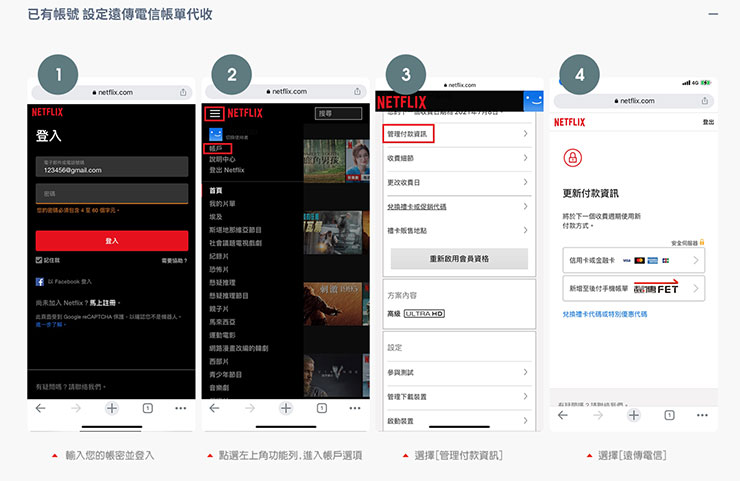Screen dimensions: 740x481
Task: Click new tab plus in step 4 browser
Action: click(634, 415)
